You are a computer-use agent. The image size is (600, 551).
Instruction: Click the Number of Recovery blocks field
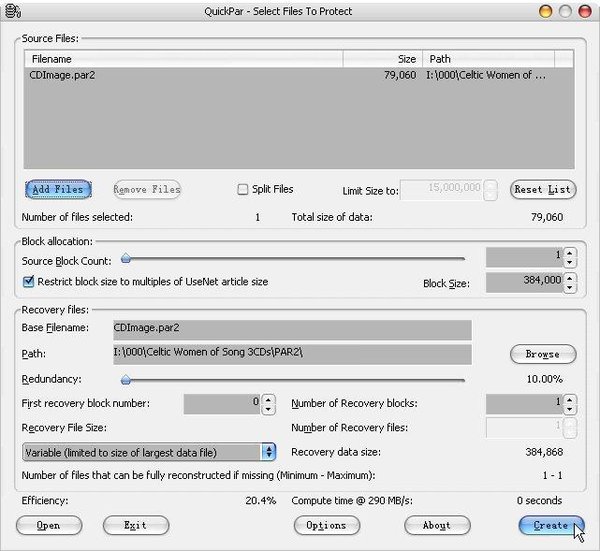click(x=524, y=404)
